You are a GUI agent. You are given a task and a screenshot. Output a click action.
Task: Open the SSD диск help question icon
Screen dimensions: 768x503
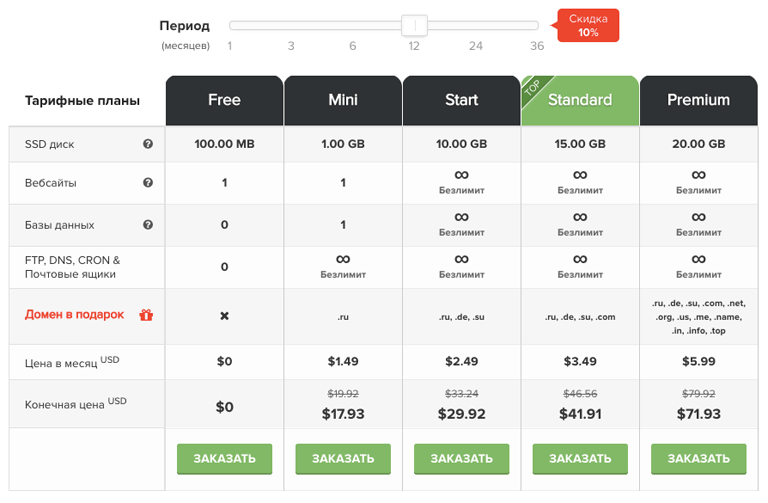pos(148,144)
